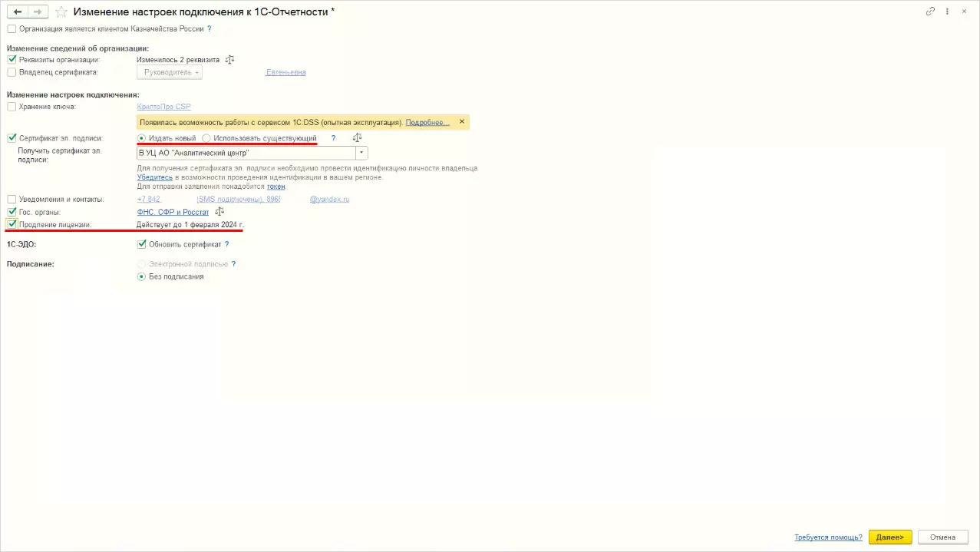Close the form with the X icon
Image resolution: width=980 pixels, height=552 pixels.
point(965,12)
